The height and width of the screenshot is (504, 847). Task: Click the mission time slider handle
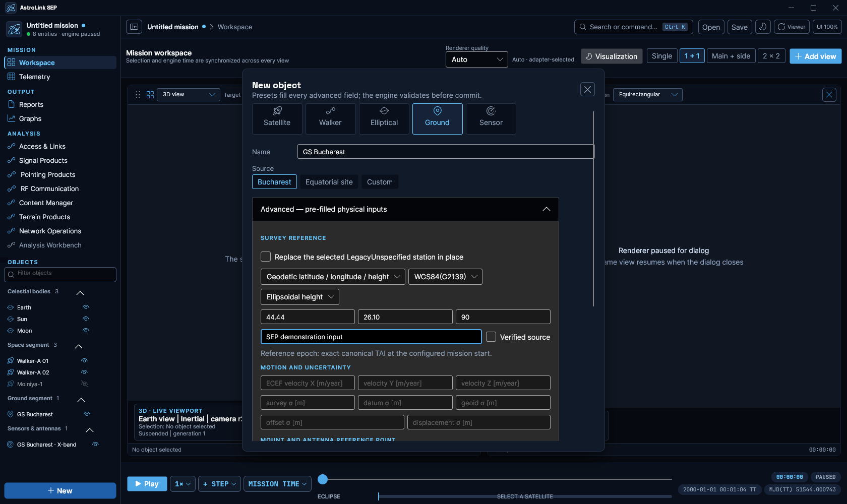323,479
